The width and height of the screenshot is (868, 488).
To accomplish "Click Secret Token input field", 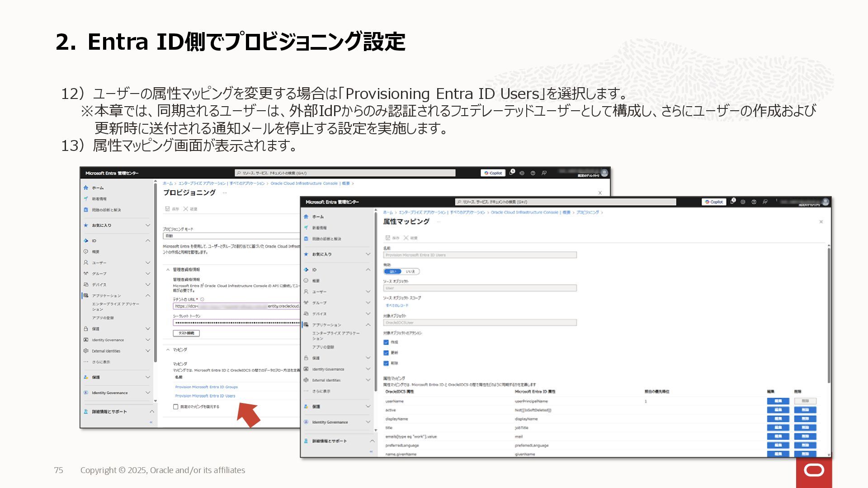I will (236, 323).
